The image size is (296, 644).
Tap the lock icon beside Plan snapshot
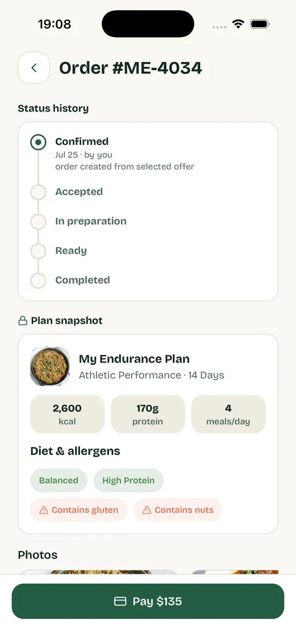pos(22,321)
